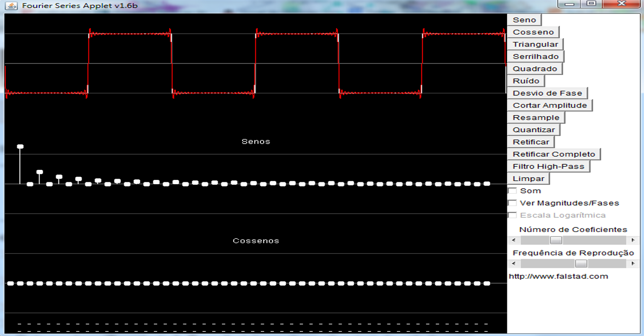The width and height of the screenshot is (644, 336).
Task: Click left arrow of Frequência de Reprodução scrollbar
Action: click(514, 264)
